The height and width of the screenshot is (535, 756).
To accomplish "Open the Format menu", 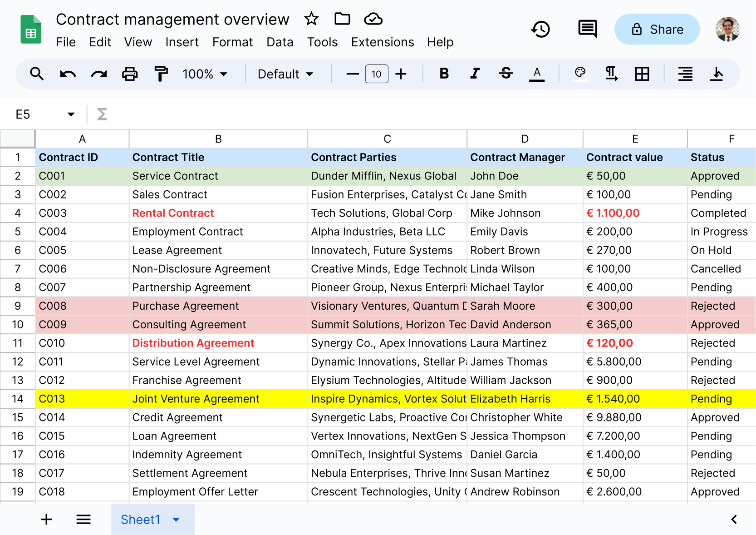I will [x=232, y=42].
